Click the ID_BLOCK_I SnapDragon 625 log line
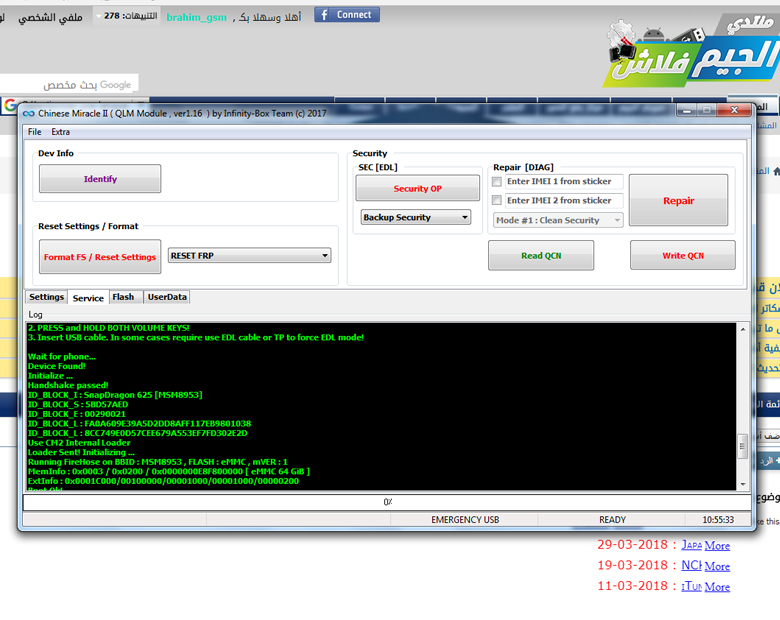 coord(115,395)
